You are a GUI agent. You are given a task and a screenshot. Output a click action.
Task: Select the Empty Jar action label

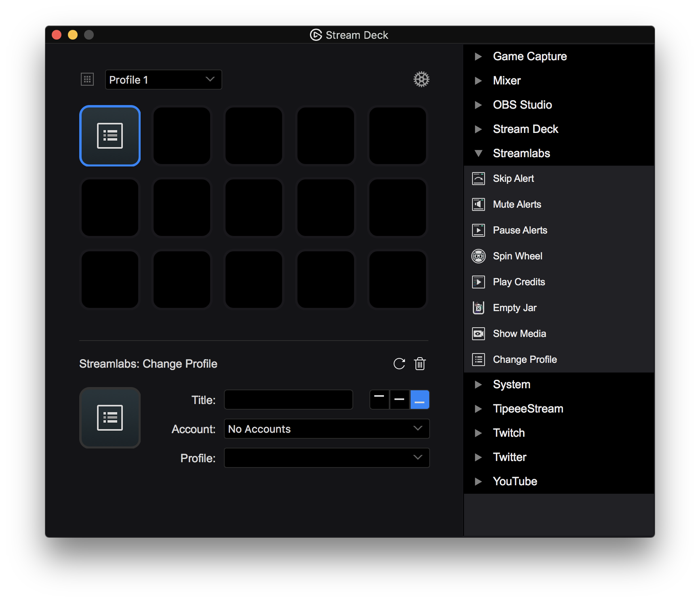[515, 307]
